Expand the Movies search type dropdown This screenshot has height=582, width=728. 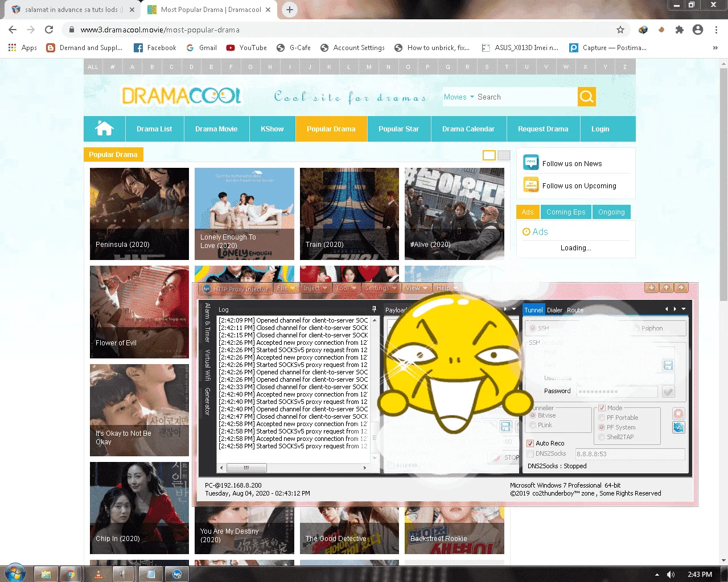(459, 97)
